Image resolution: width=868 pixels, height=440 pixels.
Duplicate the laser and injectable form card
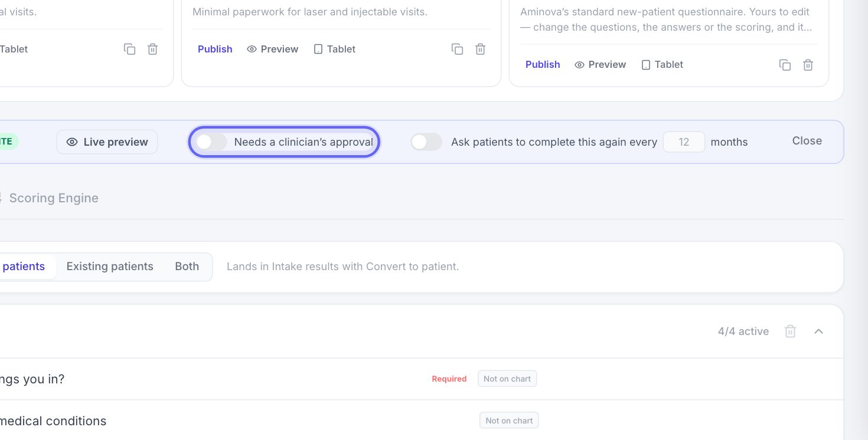[x=457, y=49]
